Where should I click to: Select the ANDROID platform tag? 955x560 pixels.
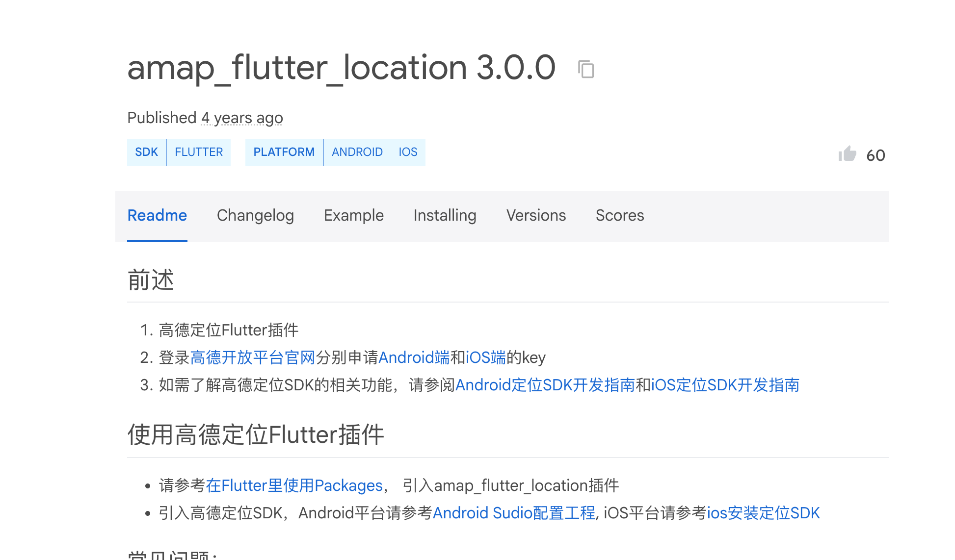[x=357, y=152]
